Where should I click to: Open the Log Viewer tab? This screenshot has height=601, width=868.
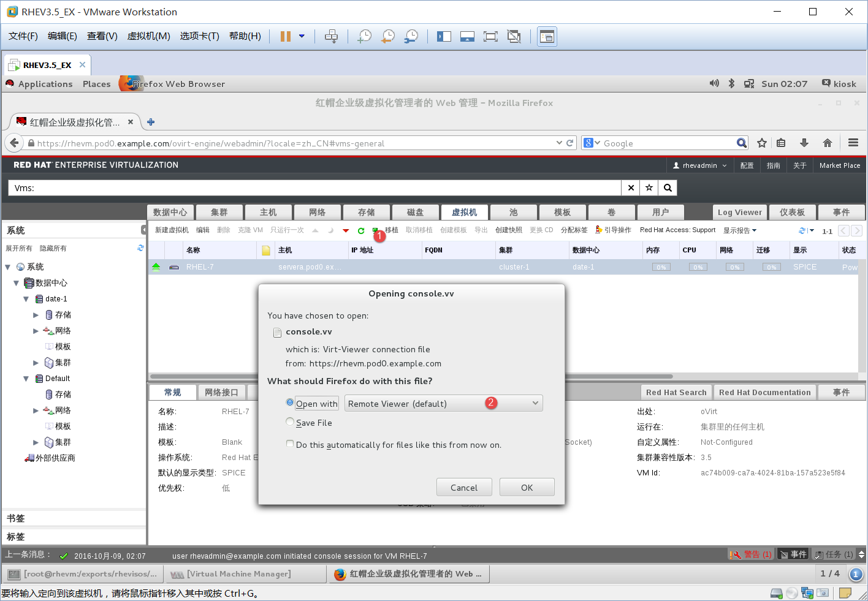[739, 212]
